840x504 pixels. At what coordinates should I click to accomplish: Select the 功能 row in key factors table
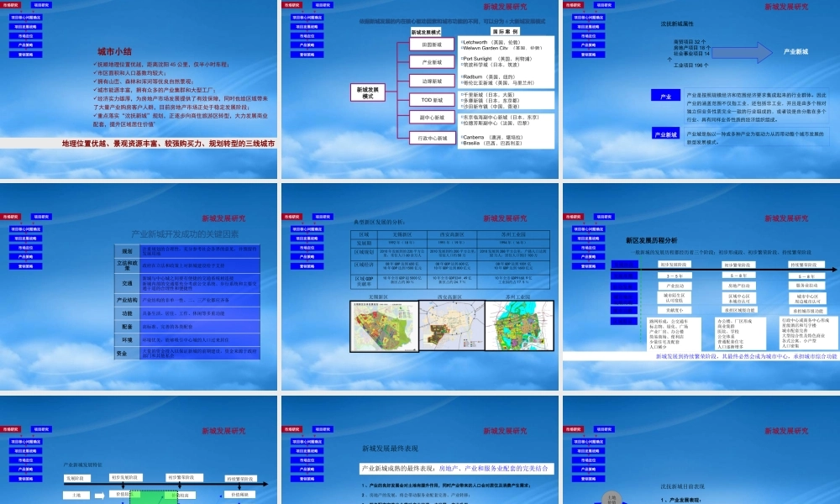(187, 313)
